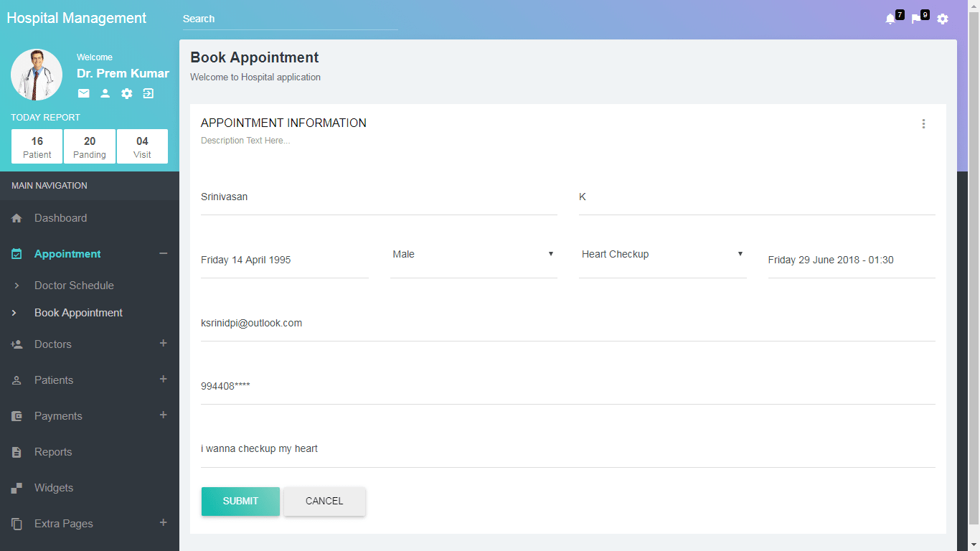This screenshot has height=551, width=980.
Task: Click the doctor avatar photo
Action: click(x=37, y=75)
